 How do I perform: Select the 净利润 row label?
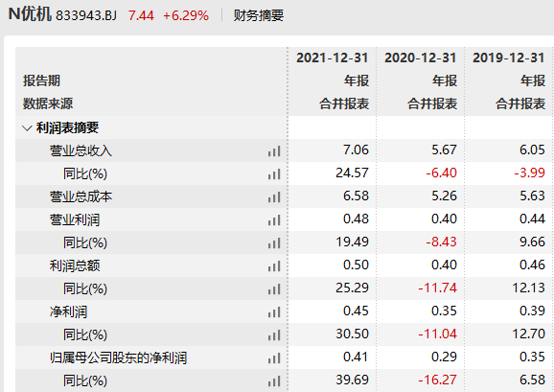[68, 311]
